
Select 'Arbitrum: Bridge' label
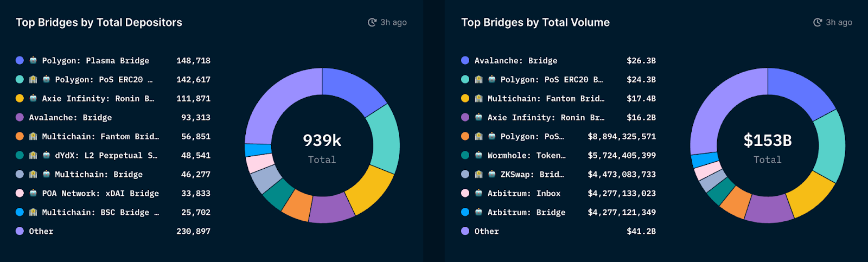coord(526,212)
